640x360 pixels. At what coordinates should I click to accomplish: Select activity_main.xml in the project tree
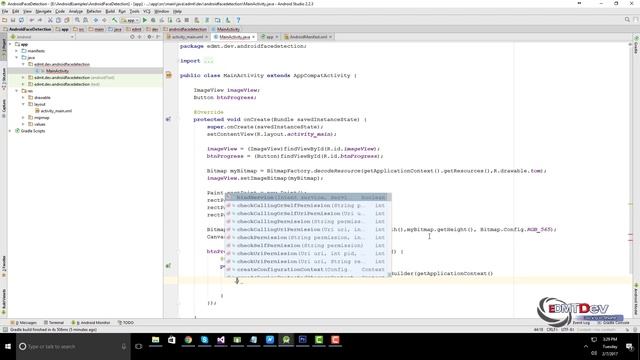pos(56,111)
